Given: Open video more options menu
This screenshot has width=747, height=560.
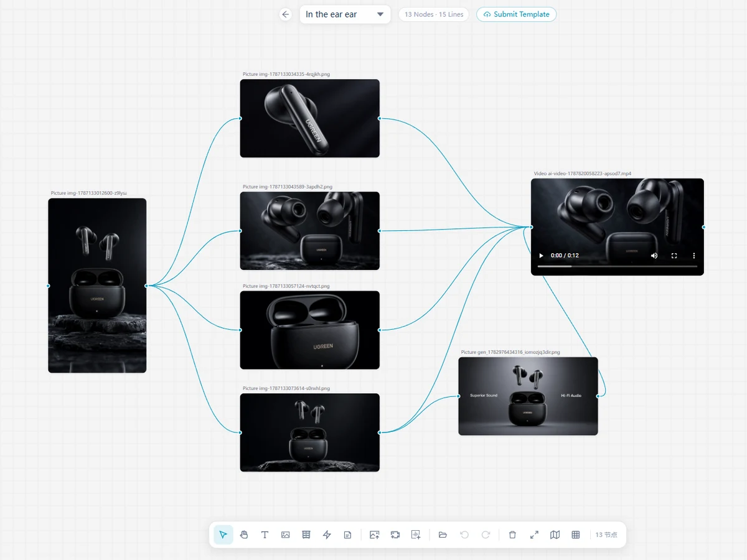Looking at the screenshot, I should [694, 256].
